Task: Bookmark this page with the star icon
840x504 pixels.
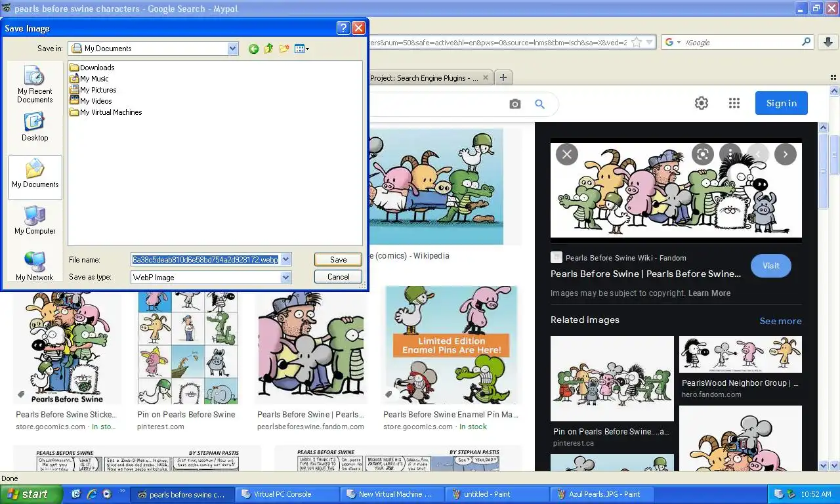Action: coord(636,43)
